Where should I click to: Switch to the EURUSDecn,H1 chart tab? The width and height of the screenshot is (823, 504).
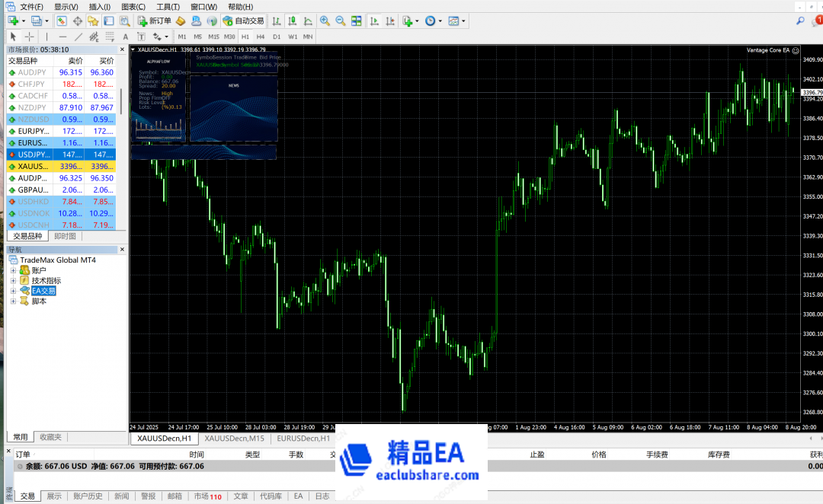(x=303, y=439)
